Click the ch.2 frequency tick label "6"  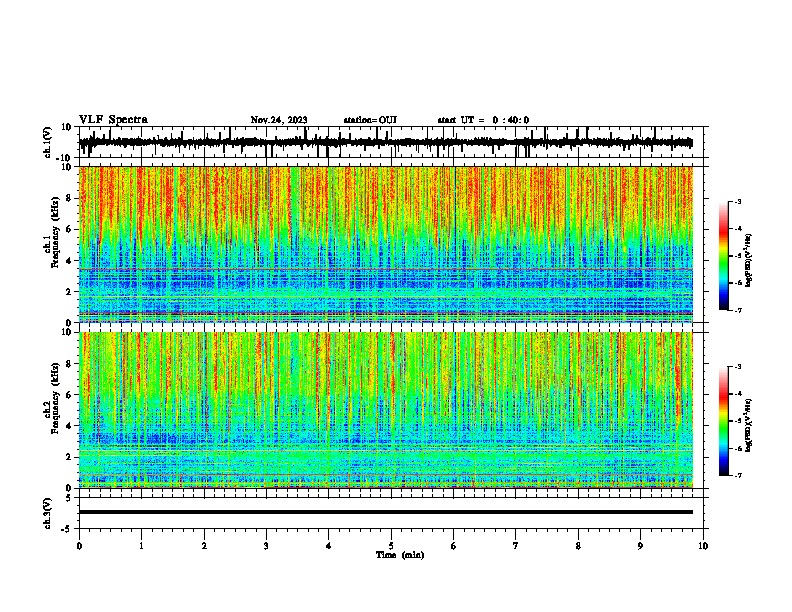[69, 395]
